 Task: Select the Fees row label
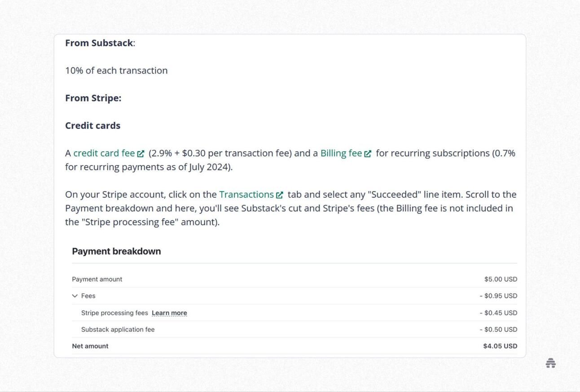click(88, 296)
